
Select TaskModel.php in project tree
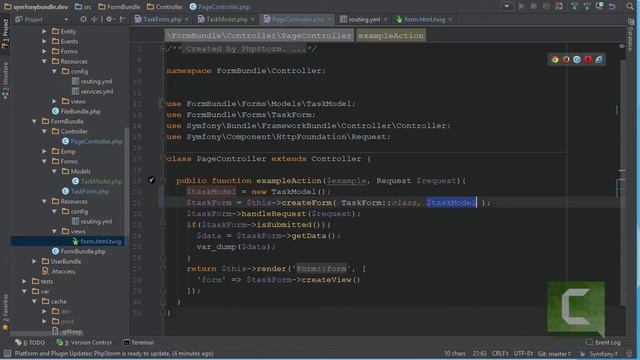pyautogui.click(x=101, y=181)
